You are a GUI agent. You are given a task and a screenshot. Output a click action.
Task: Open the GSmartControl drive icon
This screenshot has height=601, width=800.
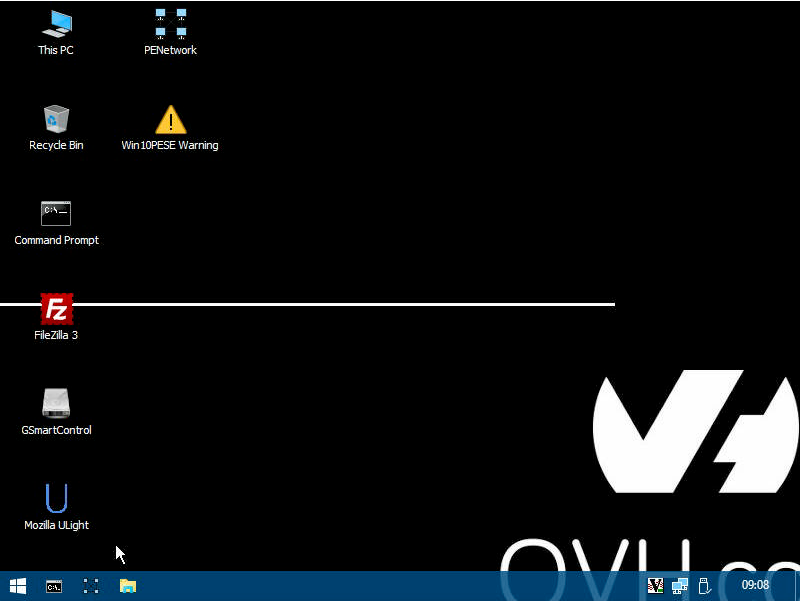tap(56, 403)
